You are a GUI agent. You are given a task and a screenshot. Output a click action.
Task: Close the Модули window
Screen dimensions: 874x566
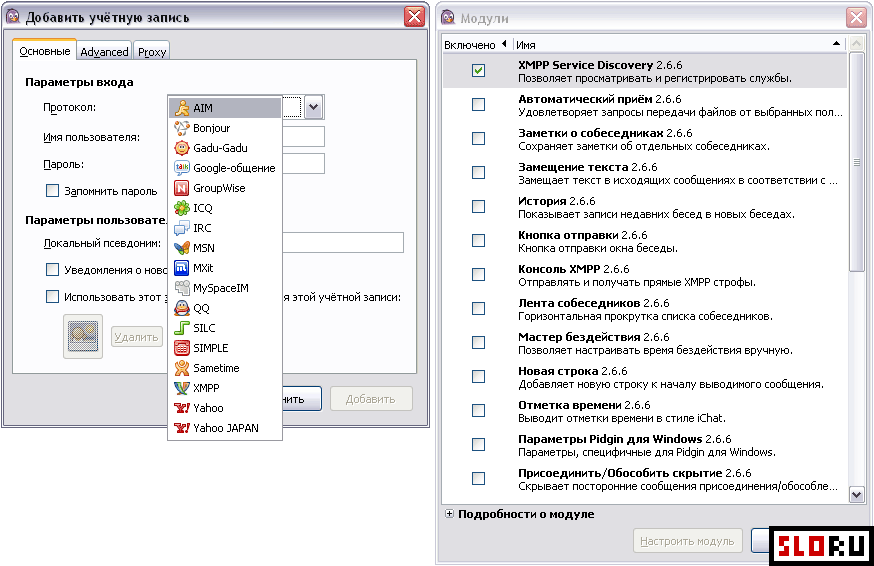(x=856, y=17)
